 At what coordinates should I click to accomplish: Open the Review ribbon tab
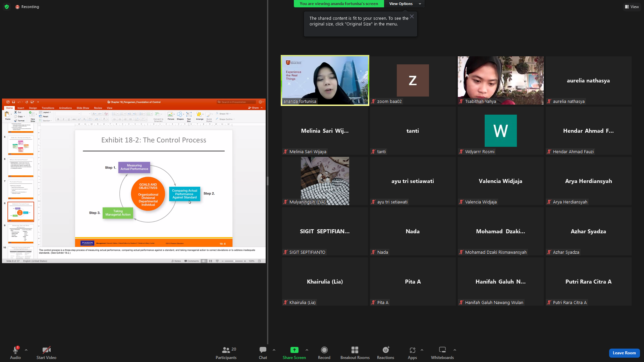coord(98,108)
